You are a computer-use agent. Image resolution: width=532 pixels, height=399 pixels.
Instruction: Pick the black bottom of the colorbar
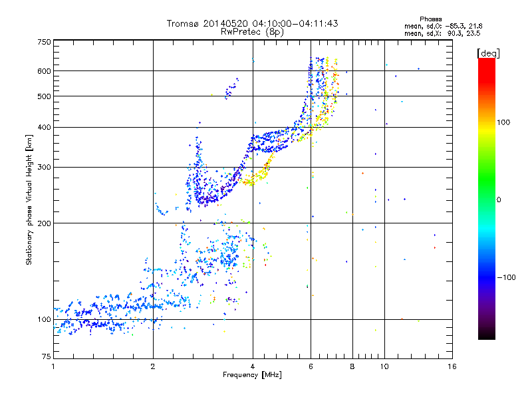[x=487, y=334]
